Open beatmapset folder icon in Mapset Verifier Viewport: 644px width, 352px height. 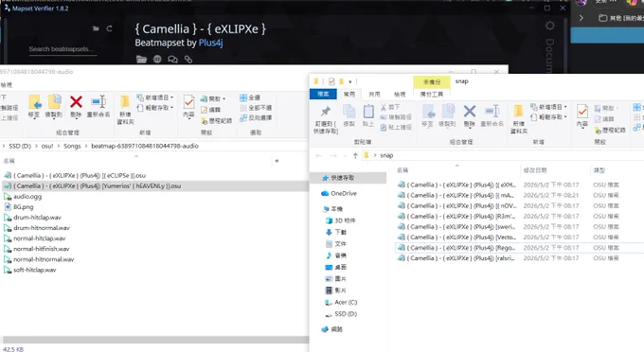point(141,59)
